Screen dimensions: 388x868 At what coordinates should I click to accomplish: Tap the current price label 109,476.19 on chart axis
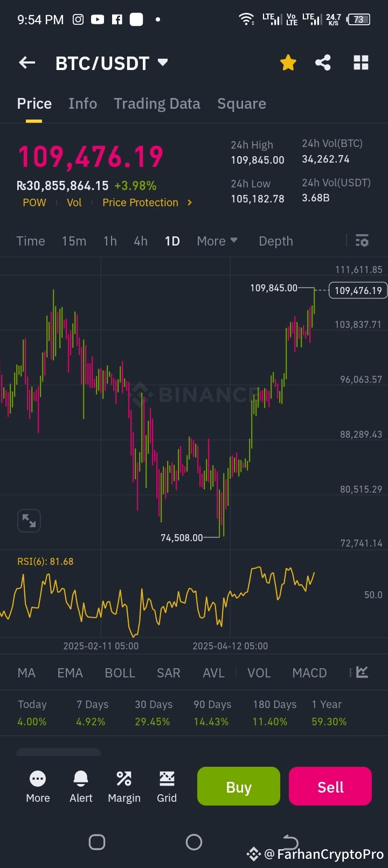(x=358, y=290)
